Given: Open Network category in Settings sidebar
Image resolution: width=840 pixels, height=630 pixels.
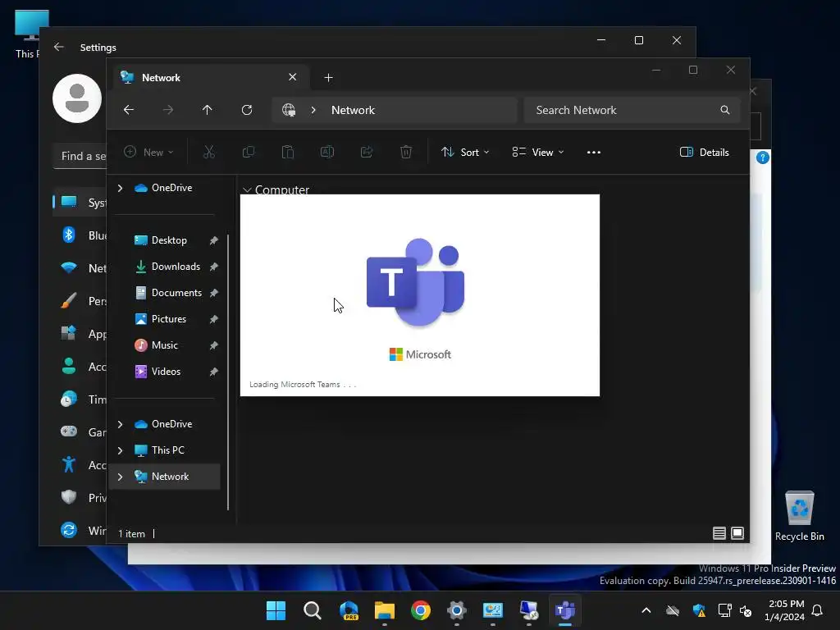Looking at the screenshot, I should (80, 268).
